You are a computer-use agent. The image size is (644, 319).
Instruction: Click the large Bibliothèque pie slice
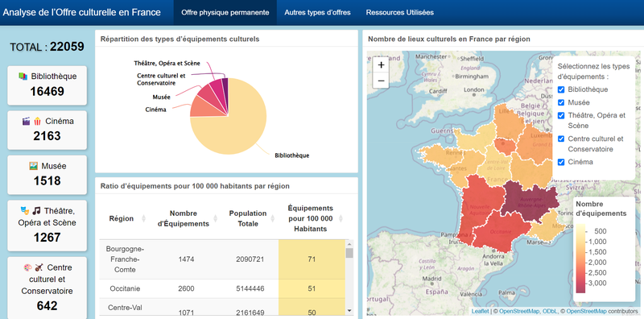coord(234,127)
